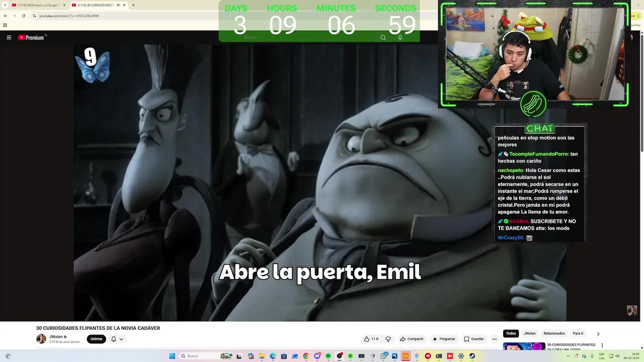Image resolution: width=644 pixels, height=362 pixels.
Task: Click the YouTube Buscar search field
Action: tap(307, 37)
